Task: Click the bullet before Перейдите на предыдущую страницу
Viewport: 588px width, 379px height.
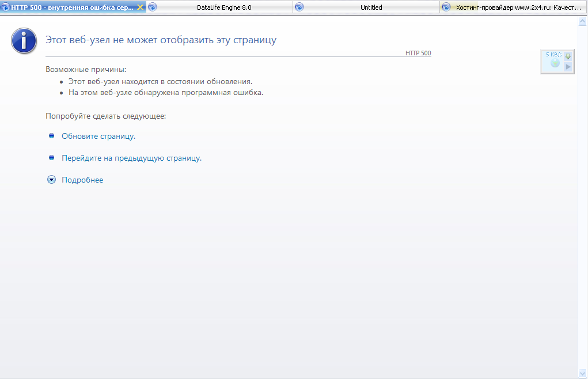Action: (52, 157)
